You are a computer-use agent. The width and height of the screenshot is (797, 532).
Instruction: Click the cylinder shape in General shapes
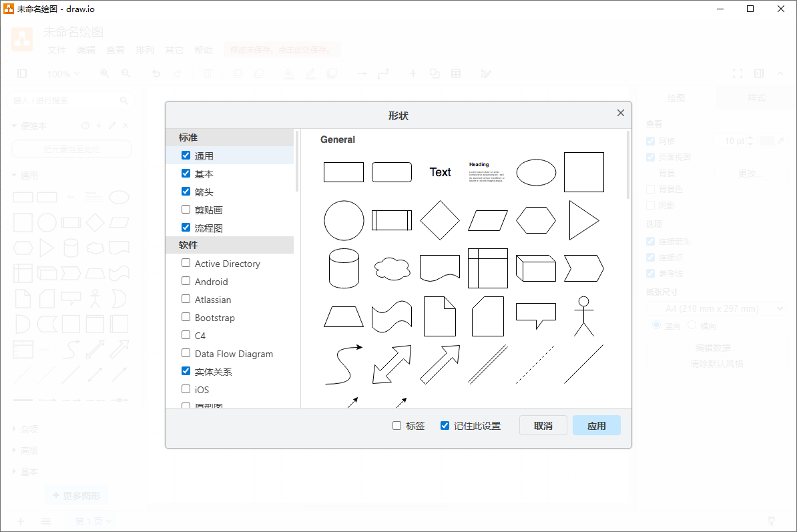(x=343, y=268)
